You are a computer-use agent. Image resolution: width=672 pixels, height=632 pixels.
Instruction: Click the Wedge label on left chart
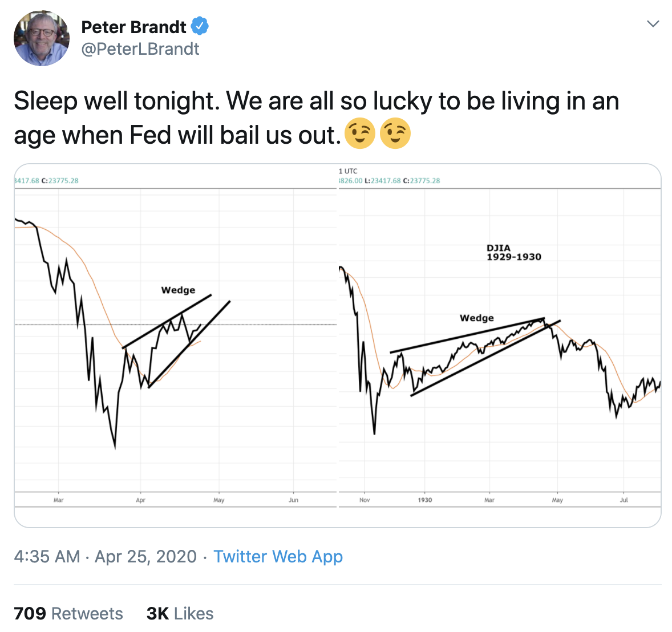179,290
